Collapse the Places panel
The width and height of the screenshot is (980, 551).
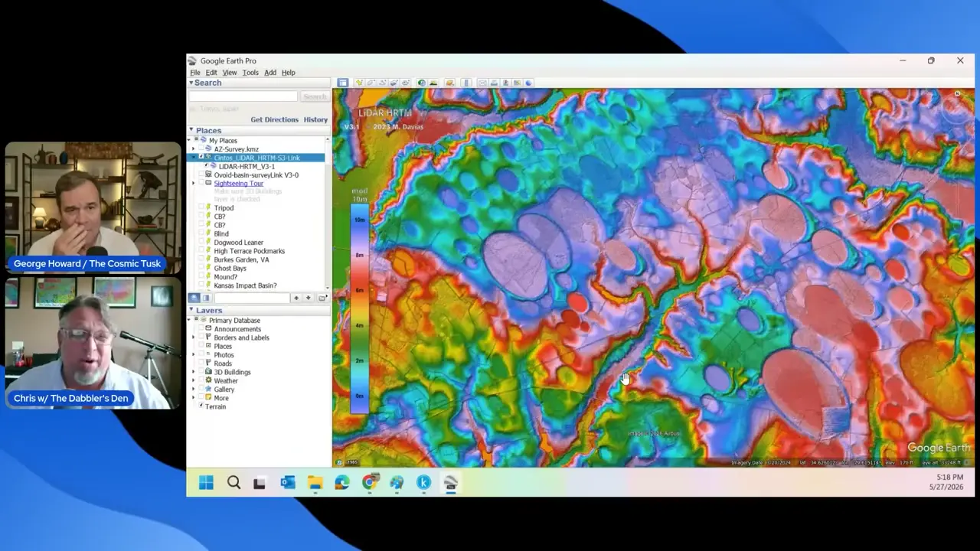click(191, 130)
